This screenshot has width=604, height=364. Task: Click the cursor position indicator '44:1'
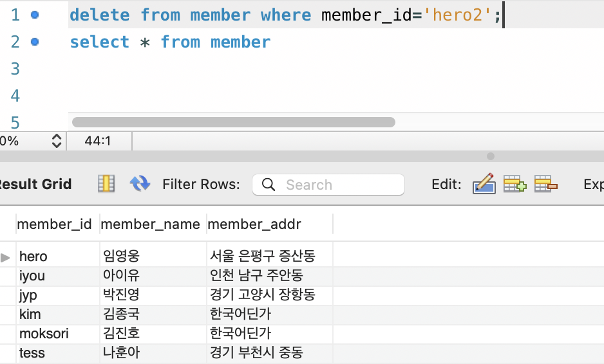pos(98,141)
